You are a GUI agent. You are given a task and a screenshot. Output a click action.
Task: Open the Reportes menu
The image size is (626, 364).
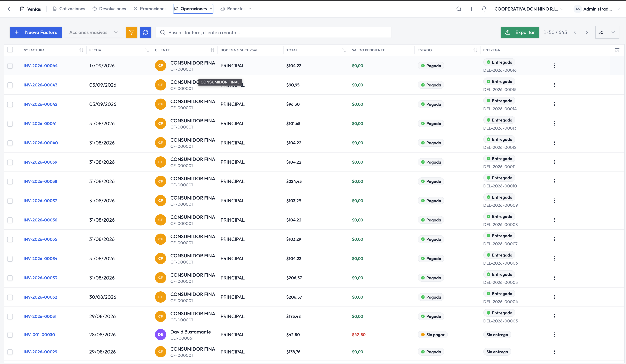point(235,9)
